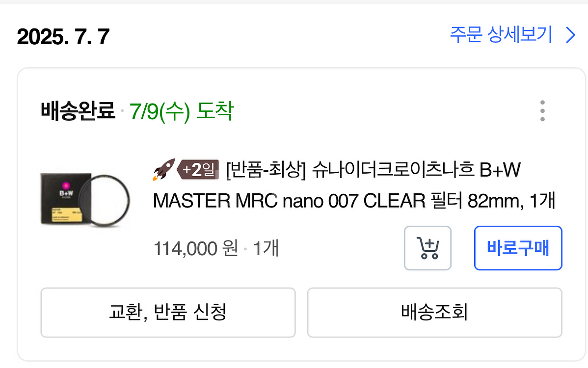Request exchange or return via 교환, 반품 신청
Viewport: 588px width, 368px height.
[x=168, y=312]
